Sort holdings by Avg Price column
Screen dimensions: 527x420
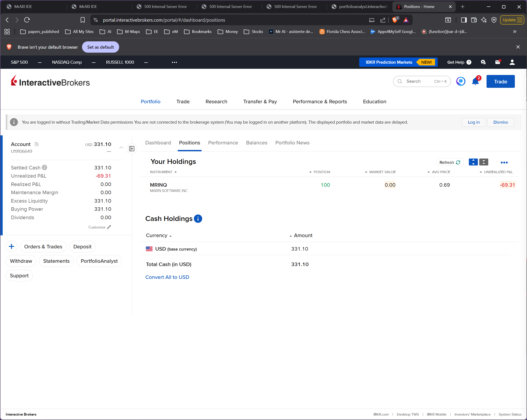click(x=439, y=172)
